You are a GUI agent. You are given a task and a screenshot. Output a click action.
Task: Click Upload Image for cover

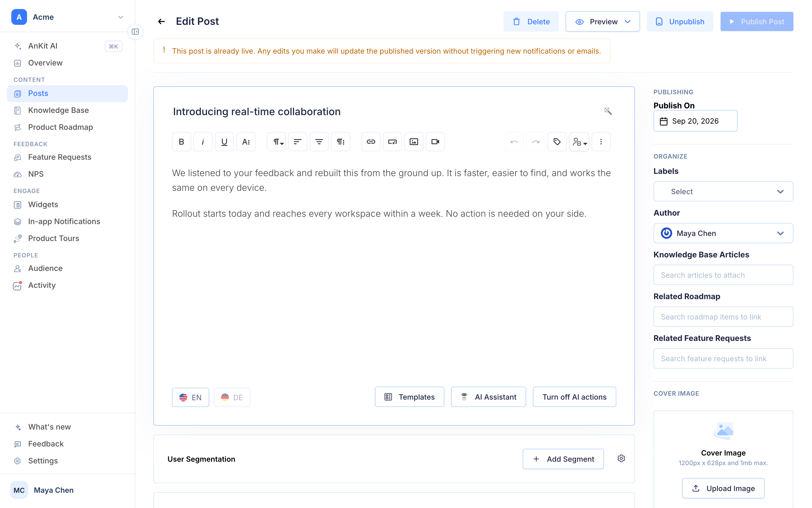tap(723, 488)
